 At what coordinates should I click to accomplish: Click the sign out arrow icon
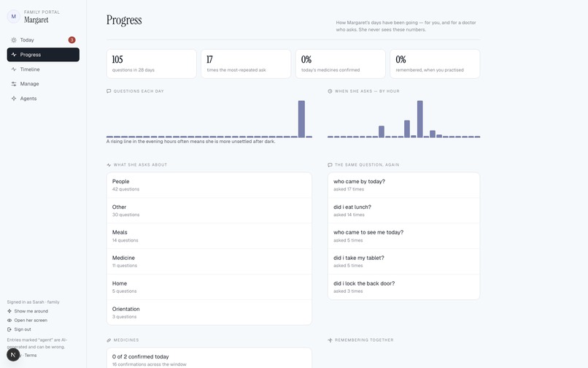(x=9, y=329)
